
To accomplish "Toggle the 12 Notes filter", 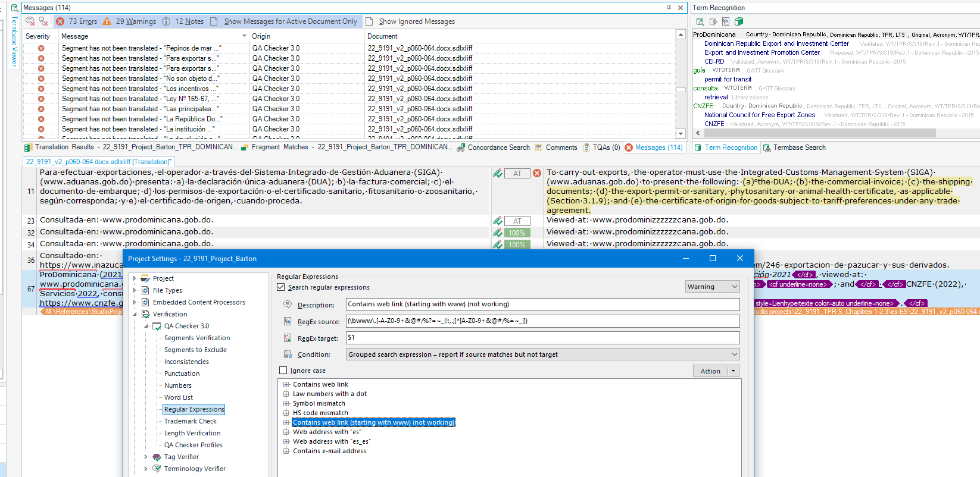I will pos(183,21).
